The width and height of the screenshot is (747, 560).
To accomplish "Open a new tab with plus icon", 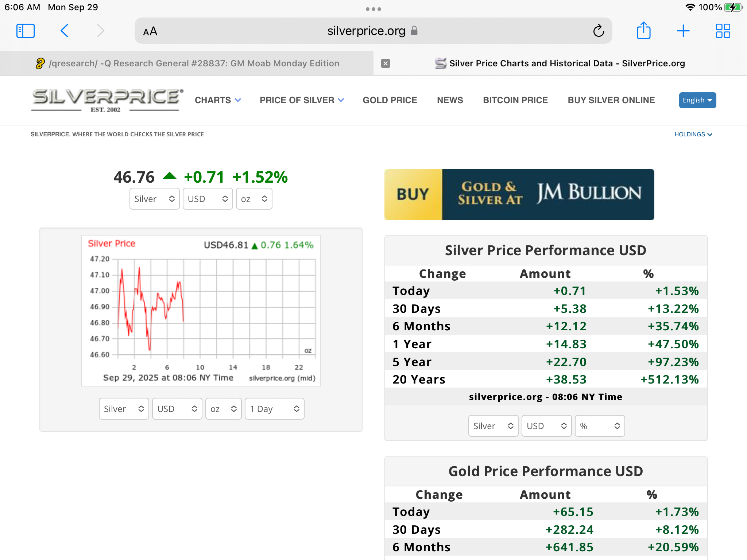I will 683,31.
